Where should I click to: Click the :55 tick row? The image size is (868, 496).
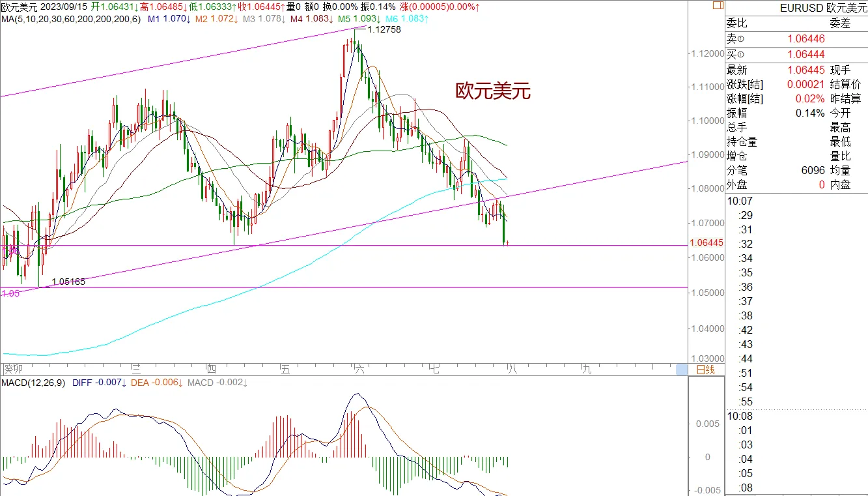pyautogui.click(x=746, y=401)
